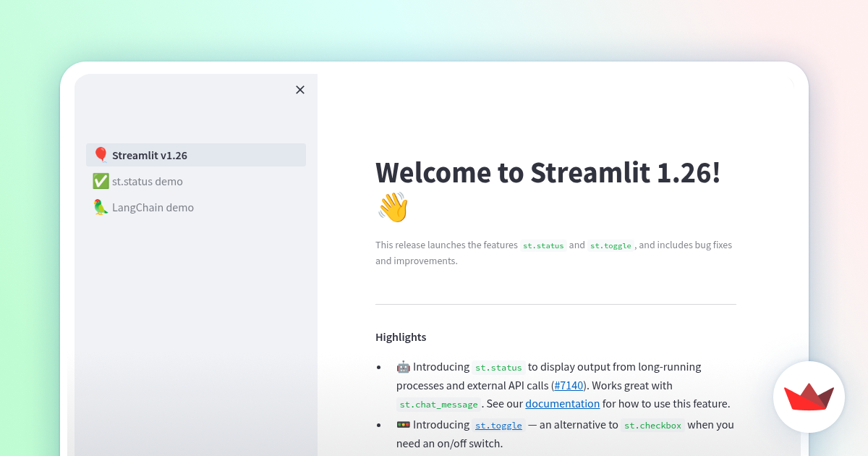Viewport: 868px width, 456px height.
Task: Click the robot emoji in the first bullet
Action: [x=404, y=366]
